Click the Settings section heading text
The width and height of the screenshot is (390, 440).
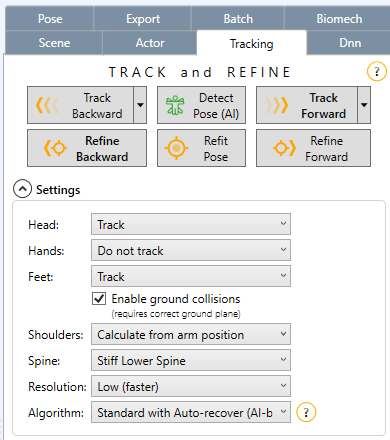(58, 190)
